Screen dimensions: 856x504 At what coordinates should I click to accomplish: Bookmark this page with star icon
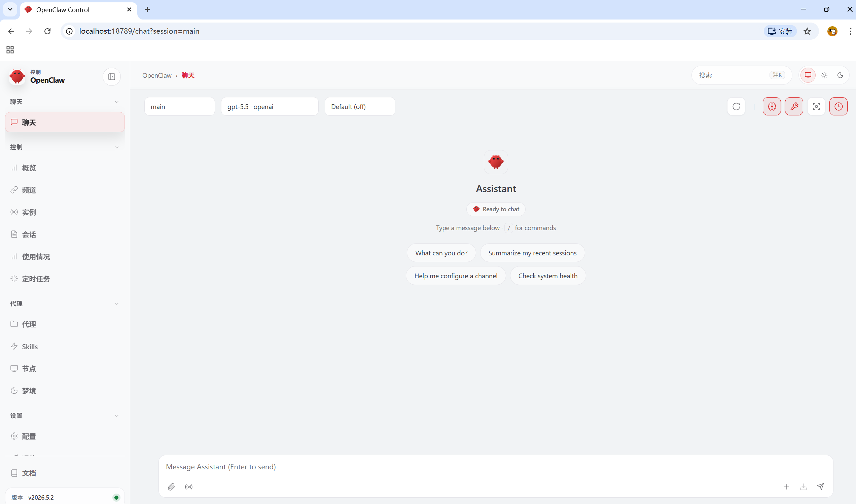coord(807,31)
